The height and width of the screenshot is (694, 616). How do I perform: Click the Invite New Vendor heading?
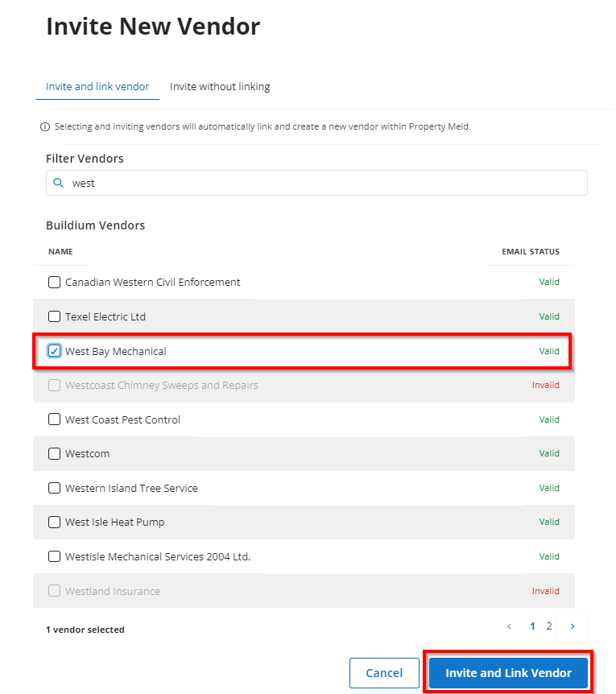[x=153, y=26]
